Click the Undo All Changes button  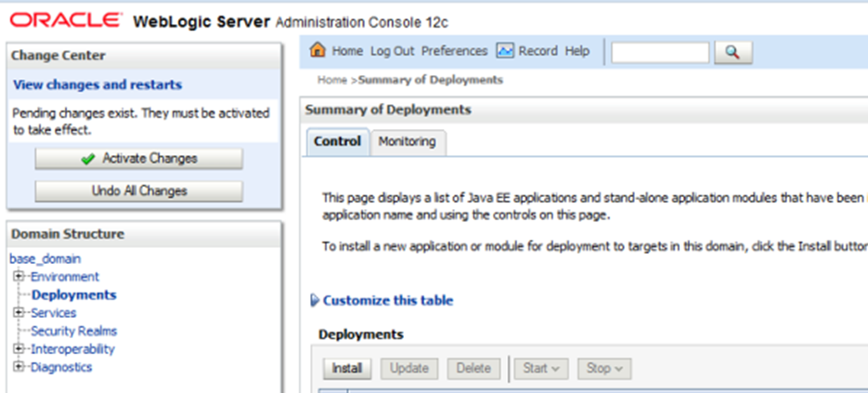tap(139, 191)
